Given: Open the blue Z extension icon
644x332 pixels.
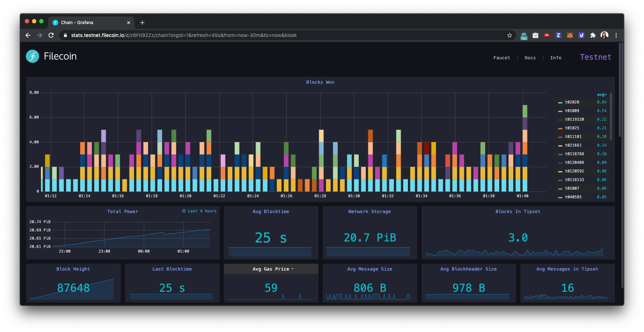Looking at the screenshot, I should [558, 35].
